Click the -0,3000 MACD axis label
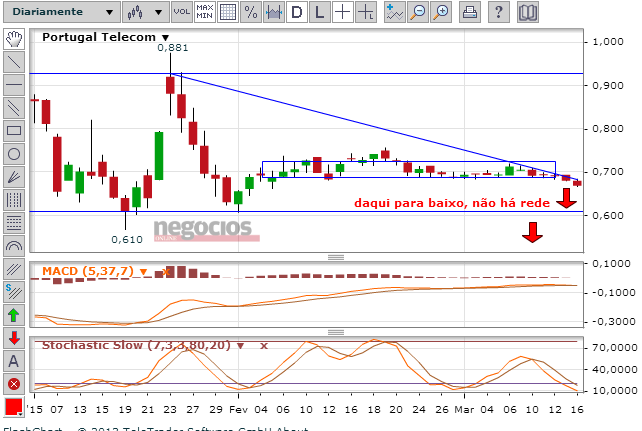The height and width of the screenshot is (431, 642). [614, 322]
